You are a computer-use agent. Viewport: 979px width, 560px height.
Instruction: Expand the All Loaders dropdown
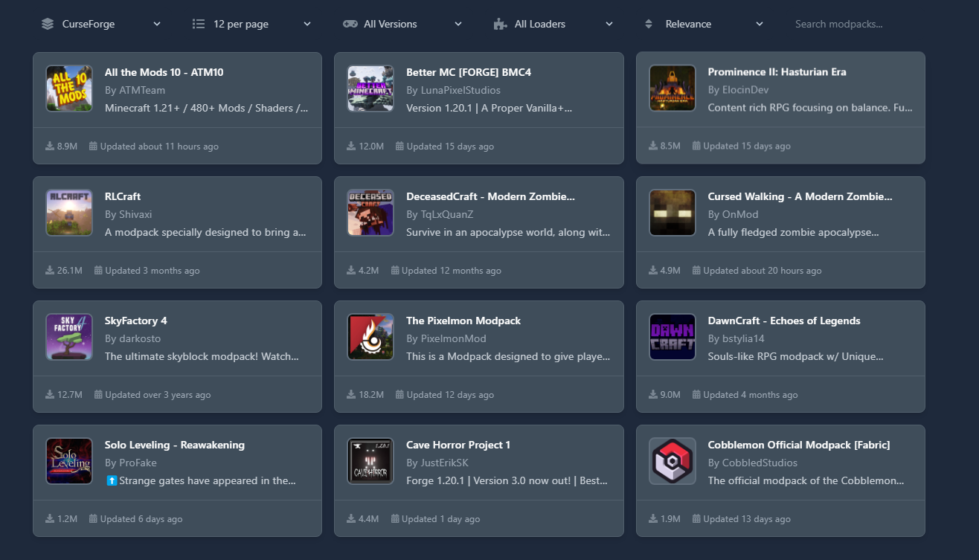click(x=553, y=24)
